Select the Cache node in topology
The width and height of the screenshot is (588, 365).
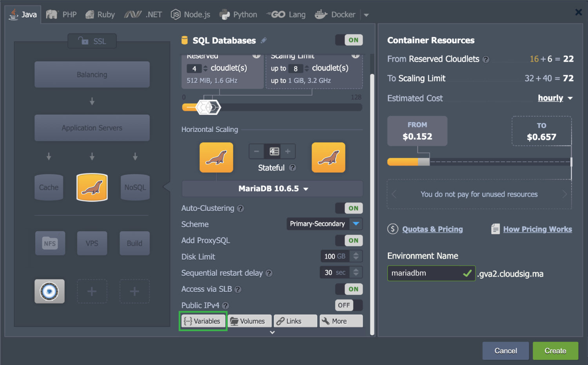coord(49,187)
